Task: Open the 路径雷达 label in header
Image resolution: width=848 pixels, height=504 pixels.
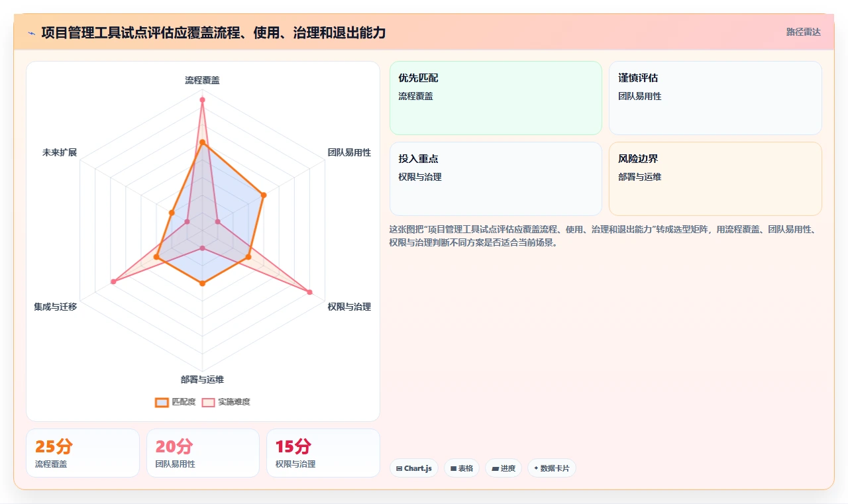Action: (x=804, y=32)
